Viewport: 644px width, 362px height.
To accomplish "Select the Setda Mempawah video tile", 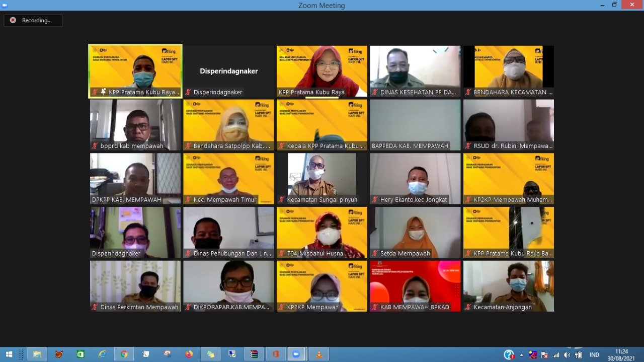I will pos(415,232).
